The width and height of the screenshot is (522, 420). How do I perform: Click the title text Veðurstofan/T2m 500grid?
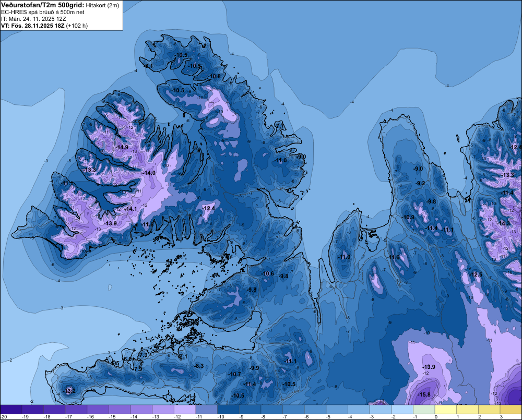[43, 5]
